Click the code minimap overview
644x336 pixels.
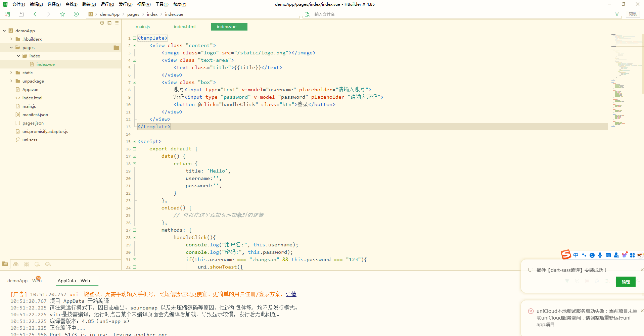pyautogui.click(x=626, y=81)
